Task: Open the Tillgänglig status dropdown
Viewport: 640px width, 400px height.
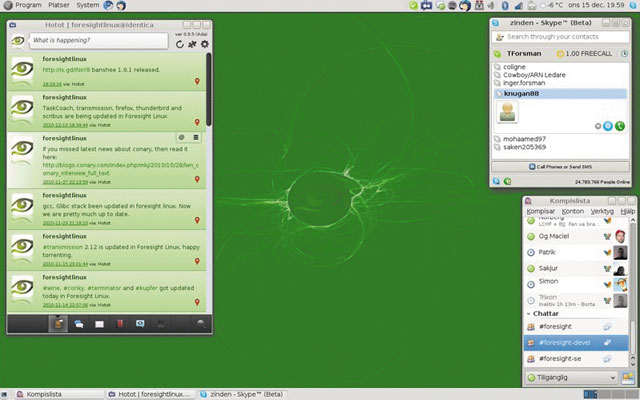Action: [x=571, y=378]
